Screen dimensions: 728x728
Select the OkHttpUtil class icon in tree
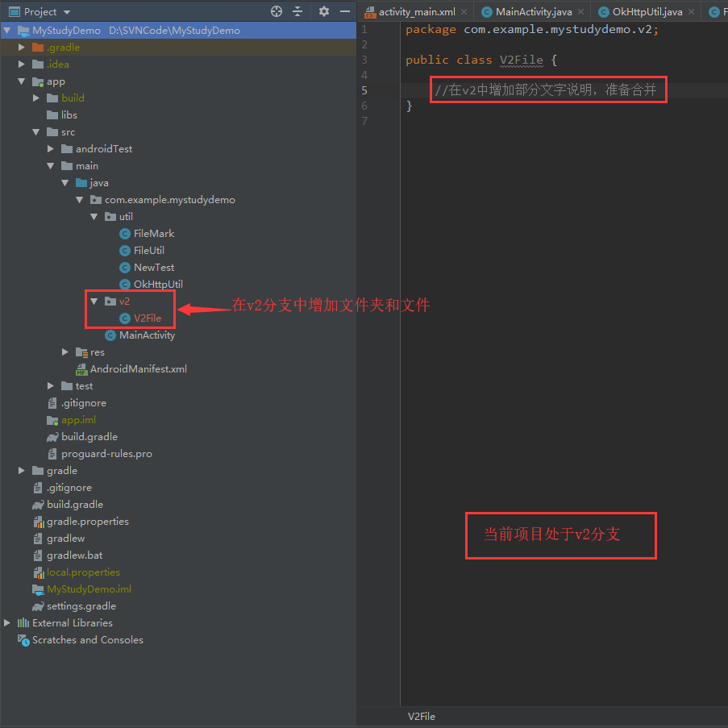(x=124, y=284)
